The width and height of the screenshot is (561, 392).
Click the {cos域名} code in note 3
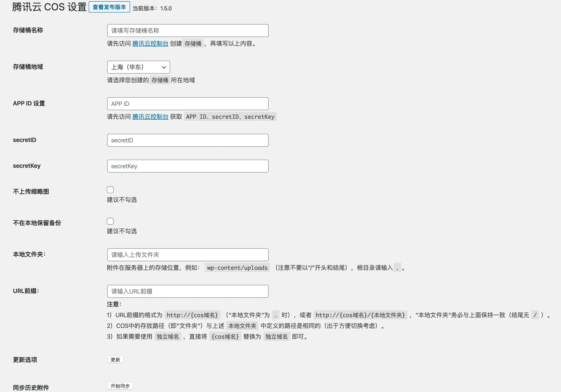[225, 337]
